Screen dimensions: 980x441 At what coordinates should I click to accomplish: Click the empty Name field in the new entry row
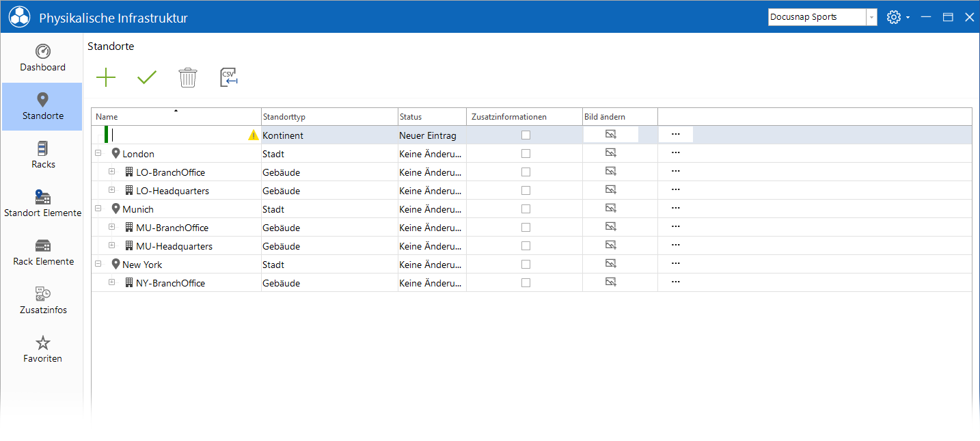[179, 135]
